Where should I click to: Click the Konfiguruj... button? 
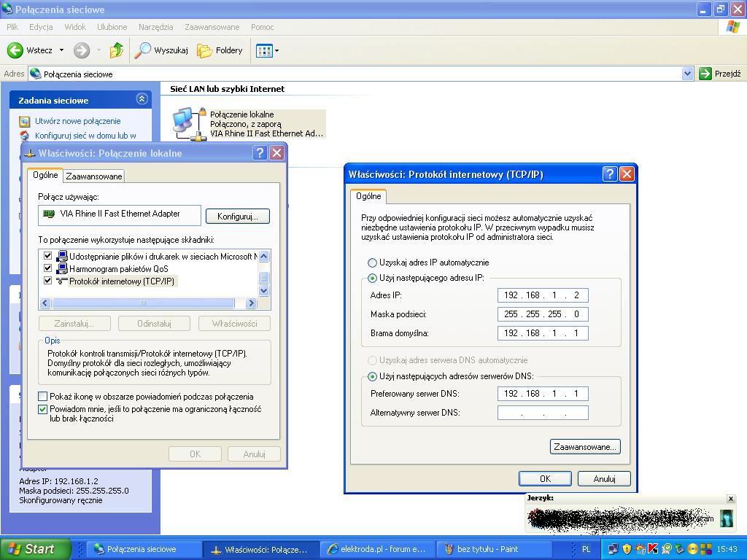(x=238, y=216)
